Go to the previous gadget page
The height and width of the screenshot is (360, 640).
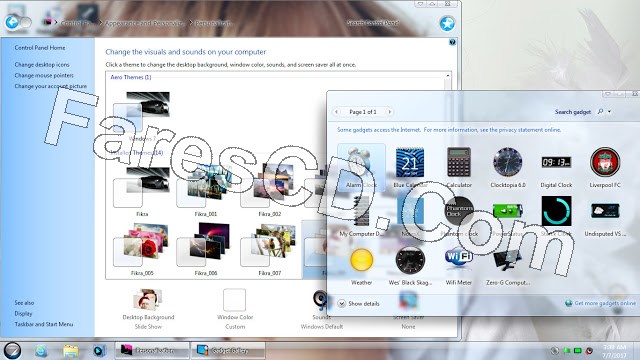point(336,111)
